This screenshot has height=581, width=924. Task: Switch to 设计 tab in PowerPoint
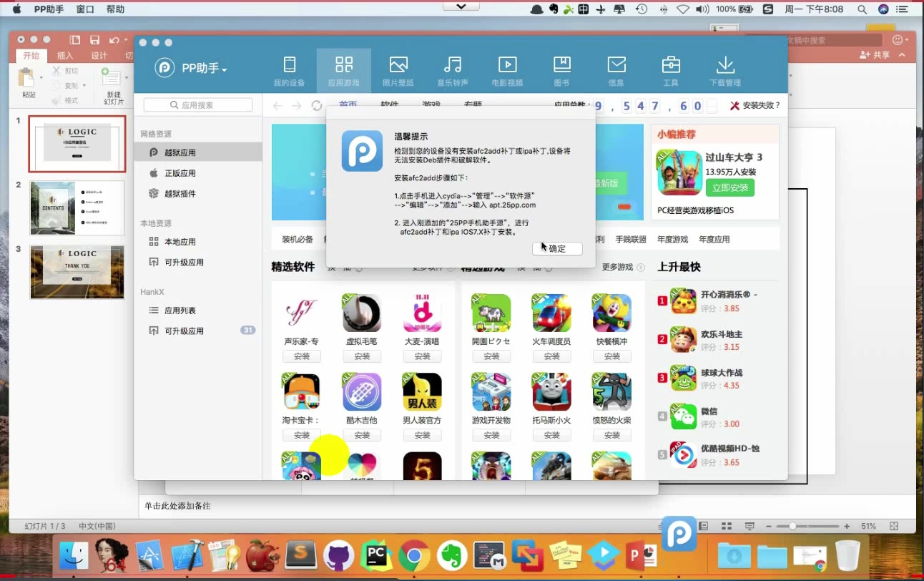point(99,55)
